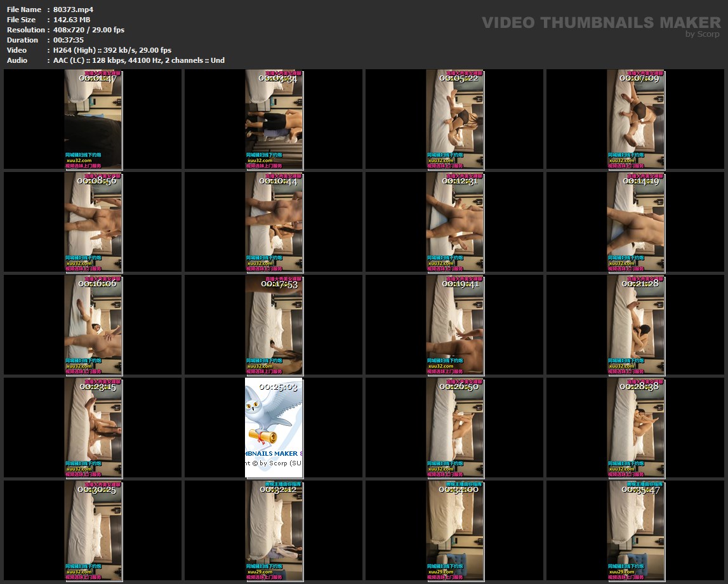
Task: Click the thumbnail timestamped 00:32:12
Action: pos(274,530)
